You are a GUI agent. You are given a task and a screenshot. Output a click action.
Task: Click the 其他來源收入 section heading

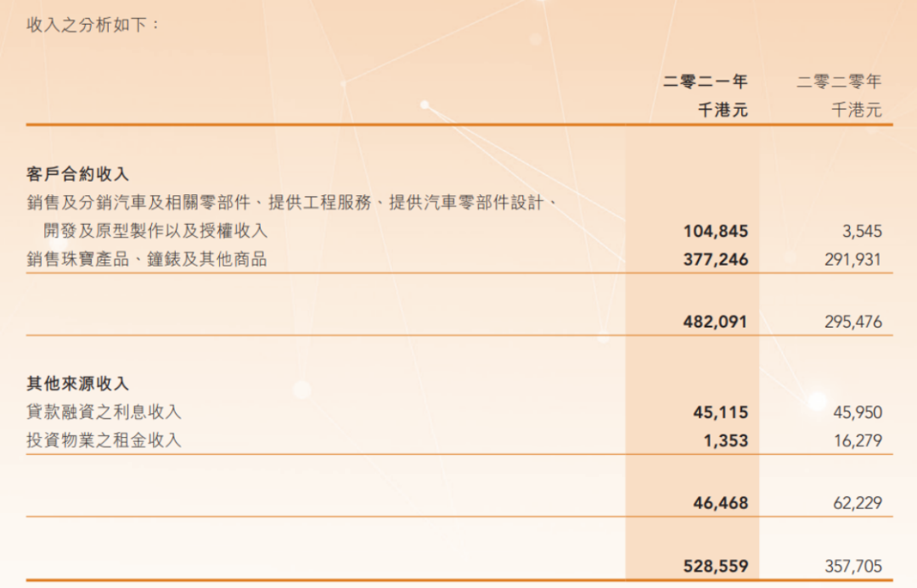point(78,384)
